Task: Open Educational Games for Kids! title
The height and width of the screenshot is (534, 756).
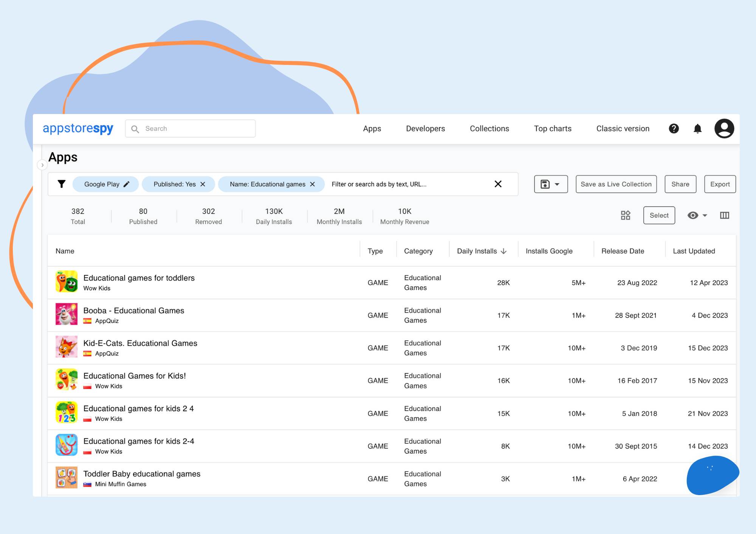Action: click(135, 376)
